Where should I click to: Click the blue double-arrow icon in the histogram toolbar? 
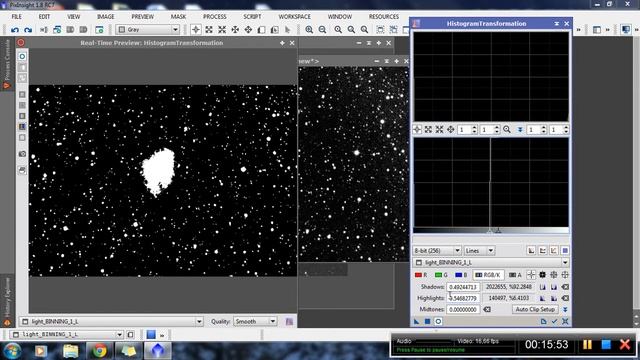click(520, 129)
